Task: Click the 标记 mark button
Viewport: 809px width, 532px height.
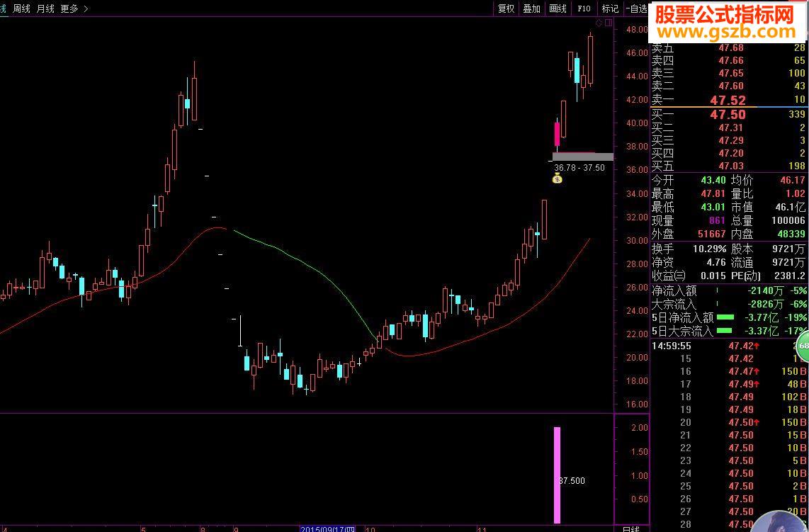Action: [x=610, y=9]
